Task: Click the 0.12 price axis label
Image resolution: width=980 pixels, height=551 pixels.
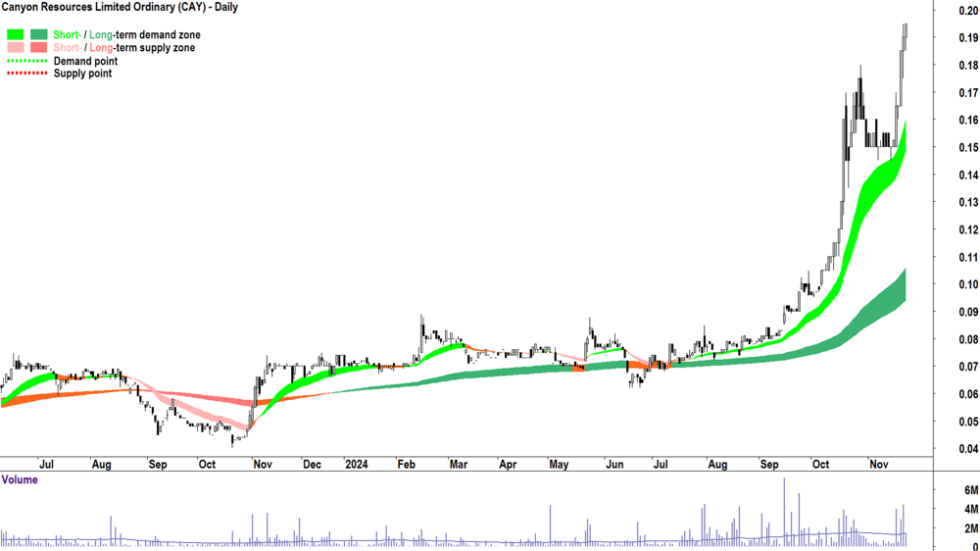Action: (968, 230)
